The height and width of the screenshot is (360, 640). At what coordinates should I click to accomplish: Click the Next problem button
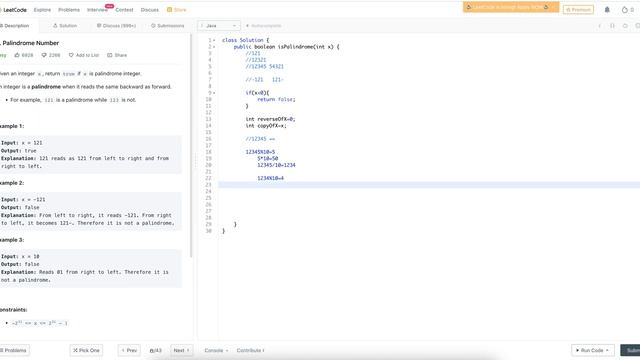click(182, 351)
